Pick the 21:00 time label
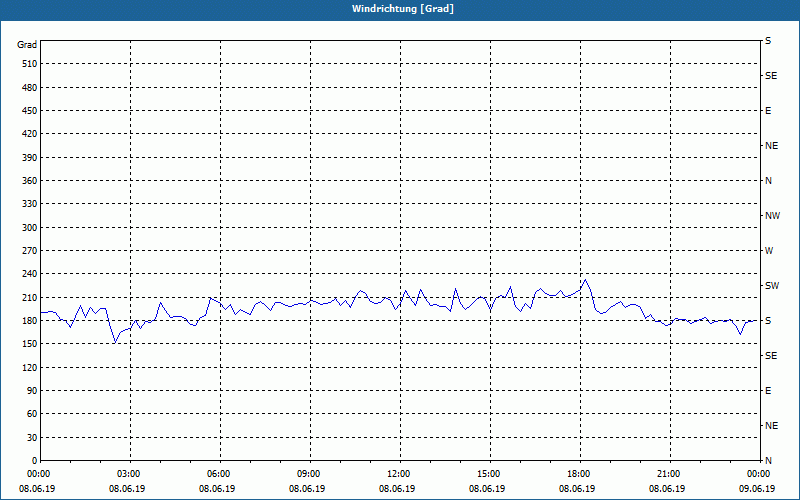 pyautogui.click(x=667, y=474)
